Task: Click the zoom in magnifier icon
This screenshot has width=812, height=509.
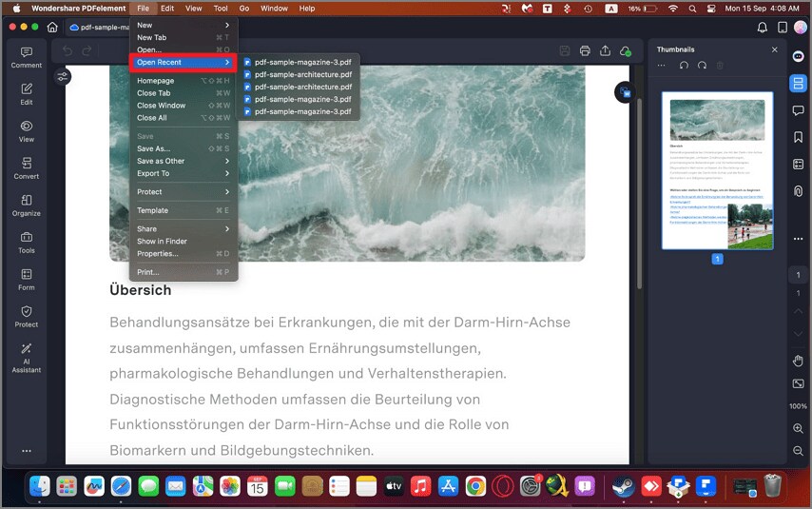Action: 798,429
